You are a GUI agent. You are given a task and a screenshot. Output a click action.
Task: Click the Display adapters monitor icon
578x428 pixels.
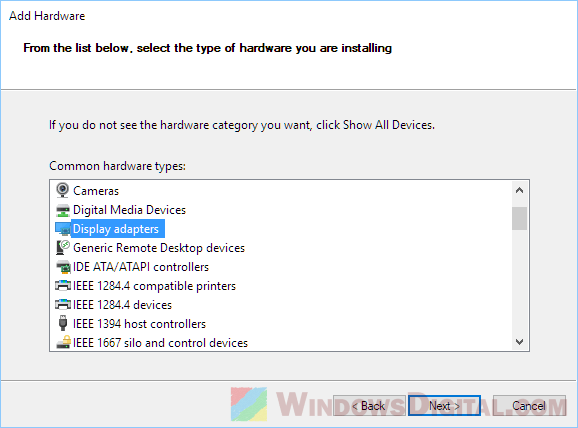coord(63,229)
